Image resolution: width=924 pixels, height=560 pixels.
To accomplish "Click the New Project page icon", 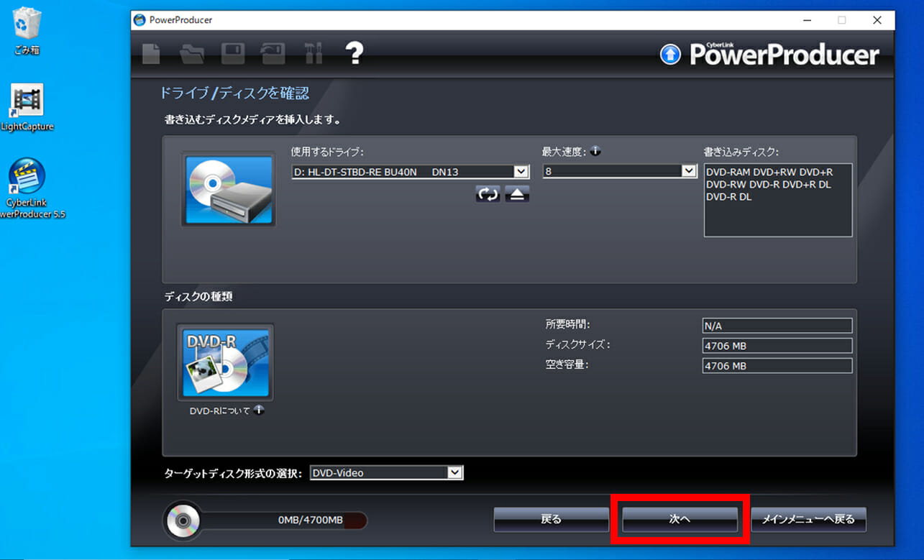I will click(151, 53).
